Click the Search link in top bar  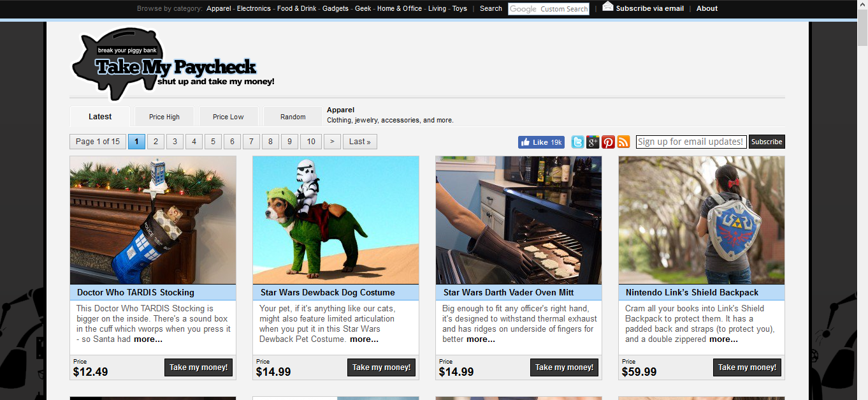491,9
